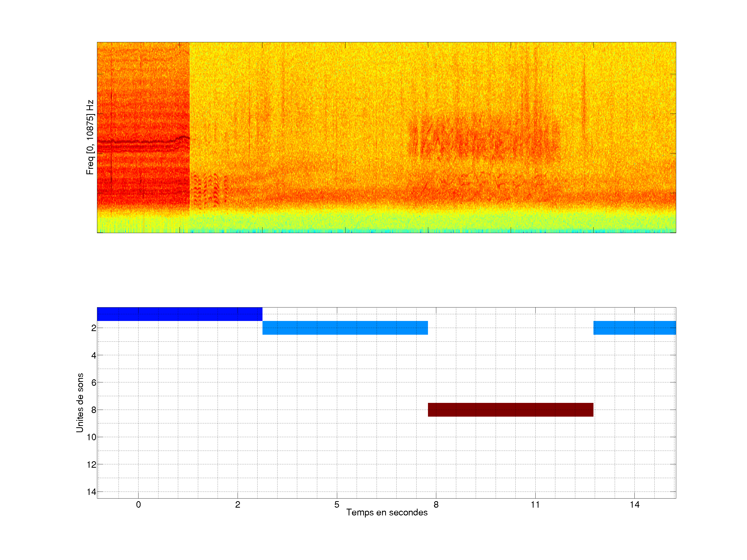Click y-axis tick label 4

click(94, 355)
